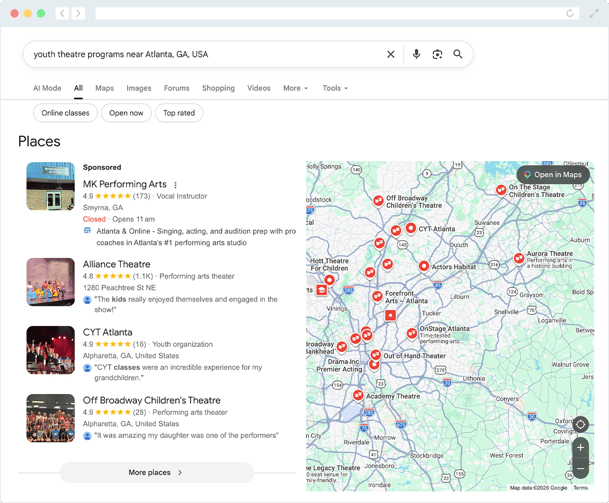The width and height of the screenshot is (609, 503).
Task: Toggle the Top rated filter chip
Action: click(x=179, y=113)
